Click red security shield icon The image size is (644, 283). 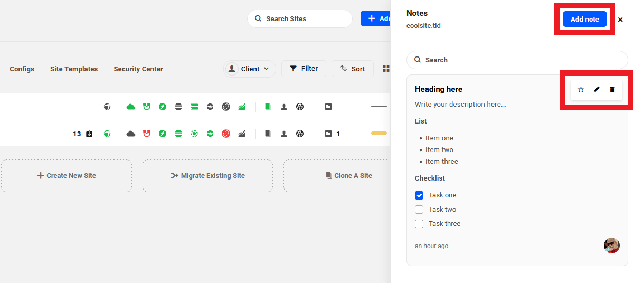click(147, 134)
